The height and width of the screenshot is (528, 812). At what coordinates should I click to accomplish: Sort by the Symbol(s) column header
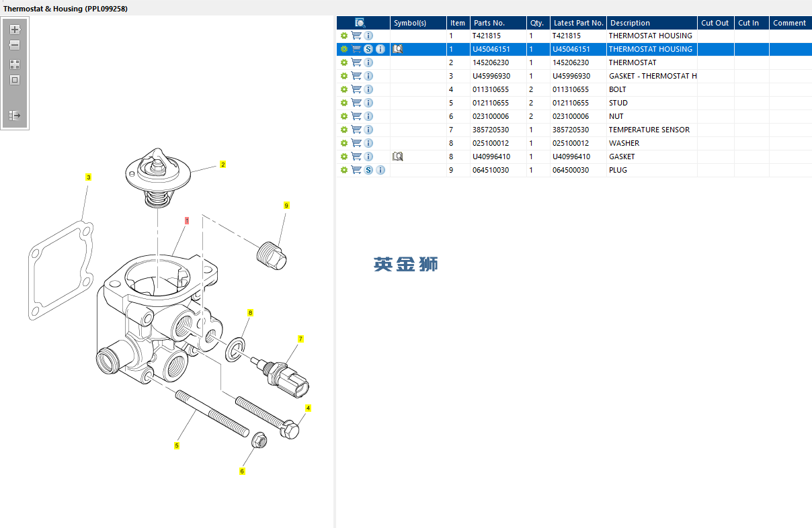[418, 23]
